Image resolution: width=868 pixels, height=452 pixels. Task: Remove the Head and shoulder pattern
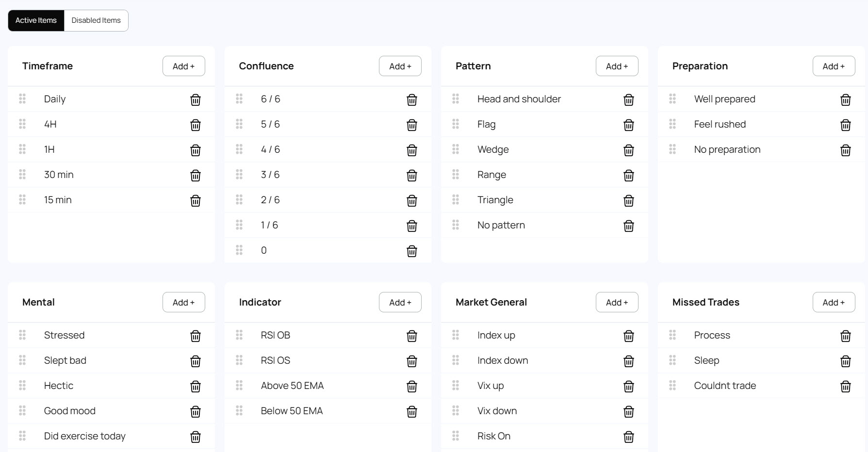click(x=628, y=100)
